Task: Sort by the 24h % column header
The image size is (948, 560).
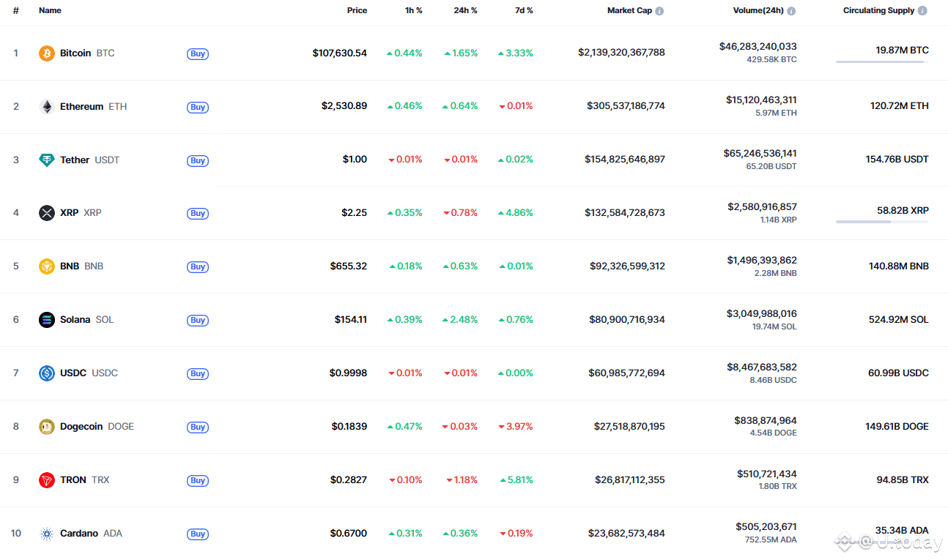Action: [465, 11]
